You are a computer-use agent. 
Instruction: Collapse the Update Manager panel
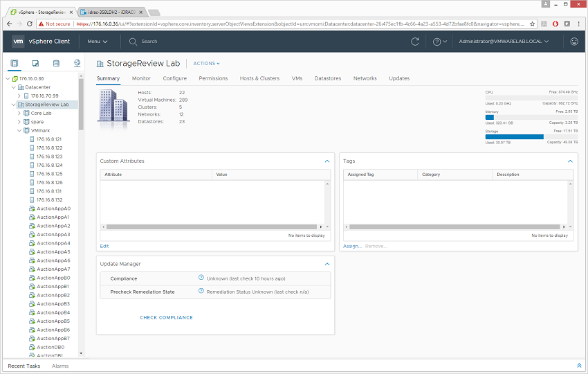[x=327, y=264]
